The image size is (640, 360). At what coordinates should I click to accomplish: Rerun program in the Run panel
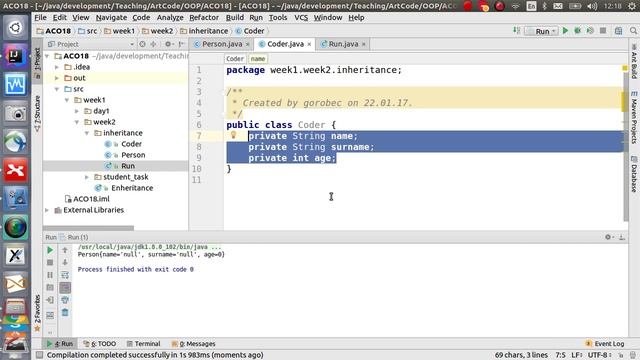click(x=50, y=250)
